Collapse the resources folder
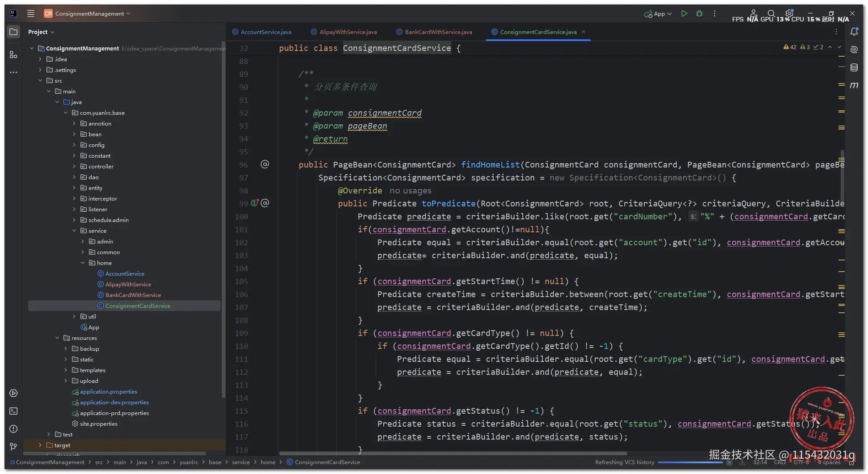The height and width of the screenshot is (474, 868). (57, 338)
